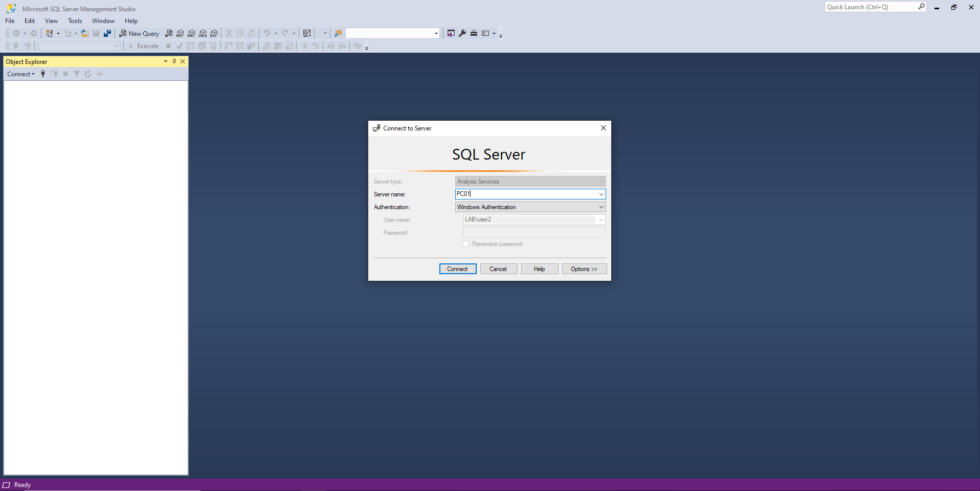Viewport: 980px width, 491px height.
Task: Click the Ready status bar text
Action: pyautogui.click(x=23, y=485)
